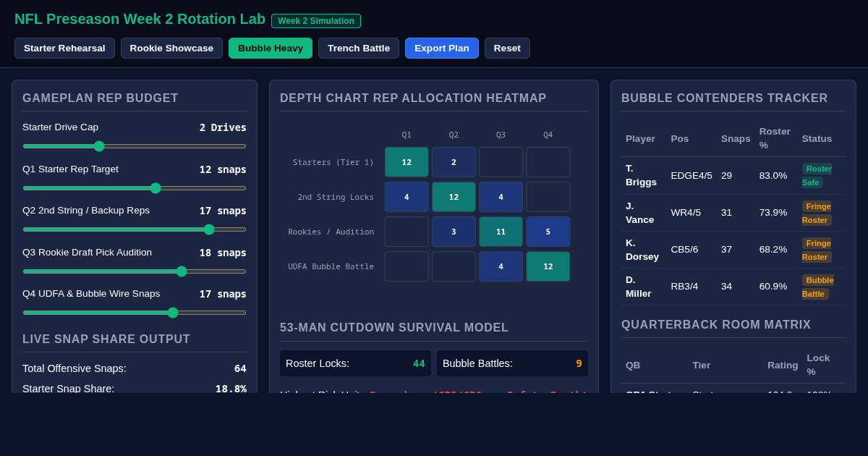The image size is (868, 456).
Task: Select UDFA Bubble Battle Q3 cell
Action: [x=501, y=266]
